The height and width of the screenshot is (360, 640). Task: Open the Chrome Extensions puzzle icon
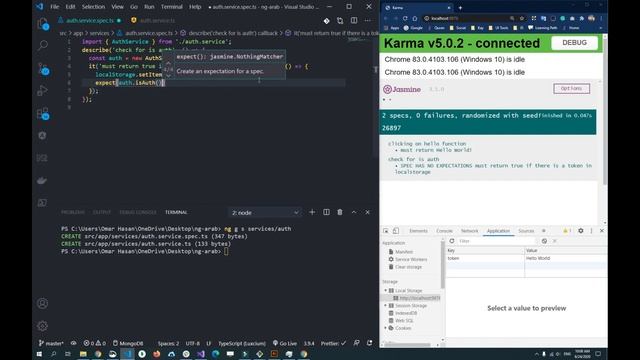[582, 18]
